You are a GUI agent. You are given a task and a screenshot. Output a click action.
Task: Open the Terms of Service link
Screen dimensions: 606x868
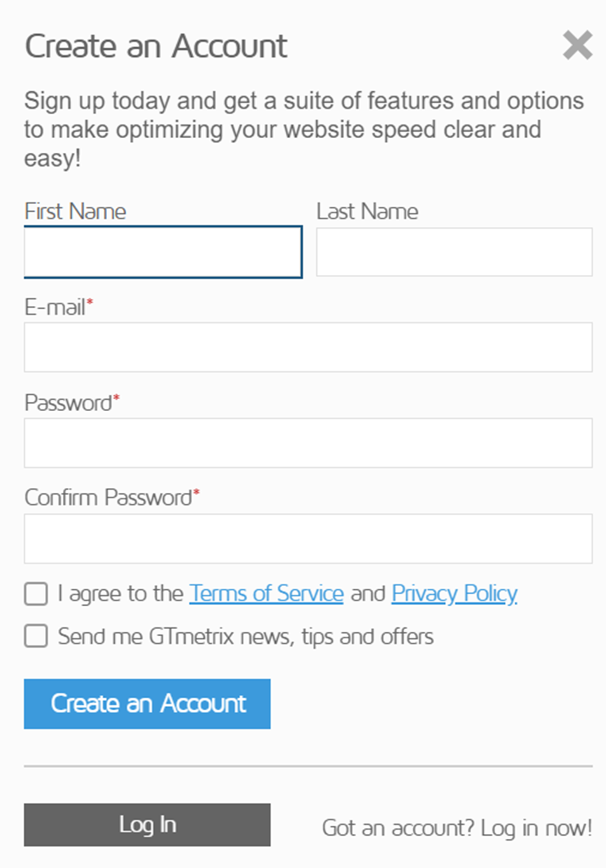point(266,594)
